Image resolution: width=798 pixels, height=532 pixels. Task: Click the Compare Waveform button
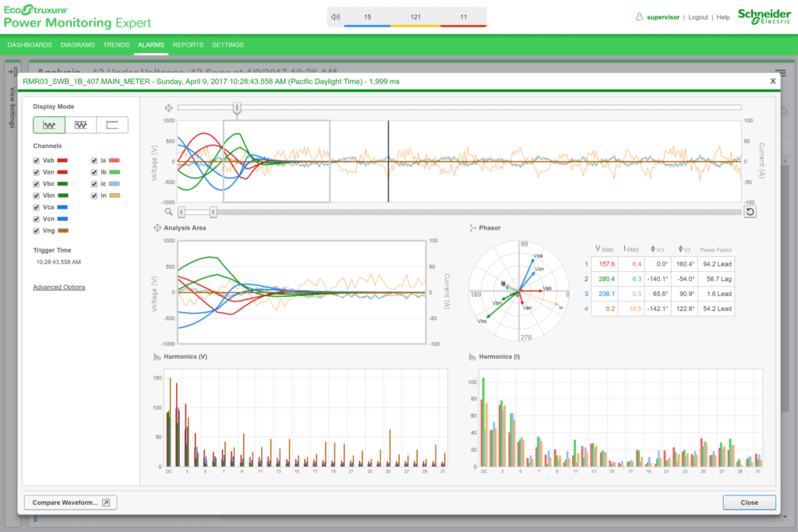coord(69,502)
